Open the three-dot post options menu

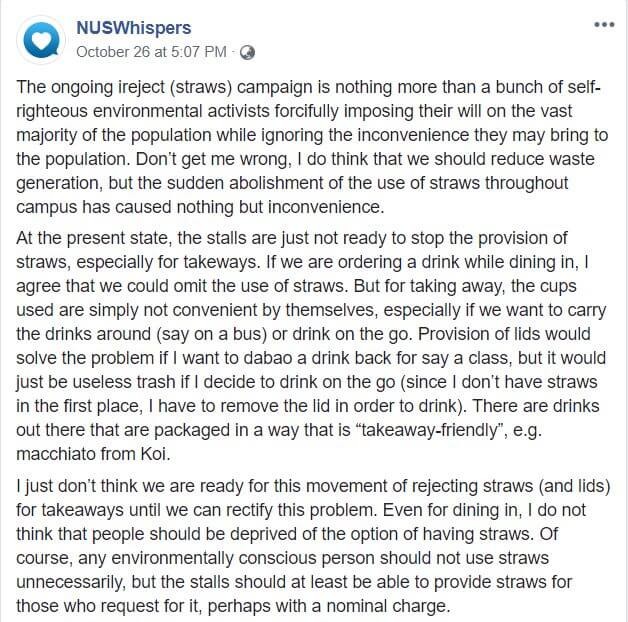point(603,25)
